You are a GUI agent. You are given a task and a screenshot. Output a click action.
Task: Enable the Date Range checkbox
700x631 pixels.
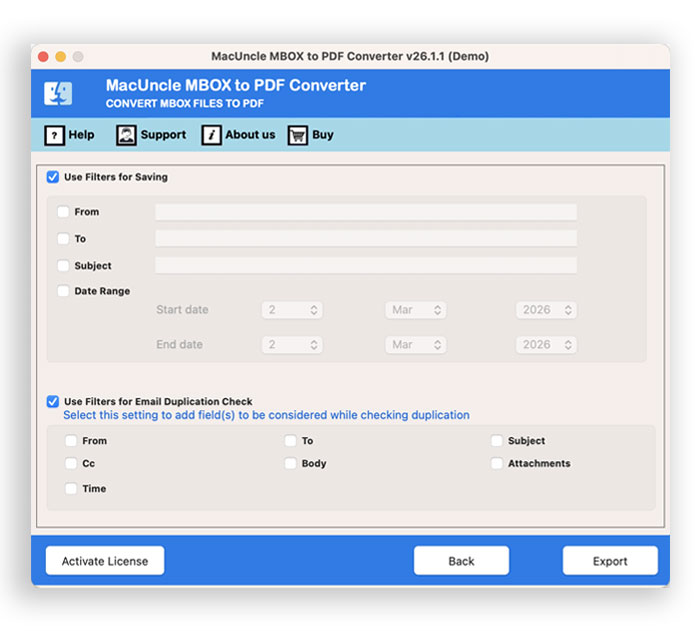(x=63, y=291)
